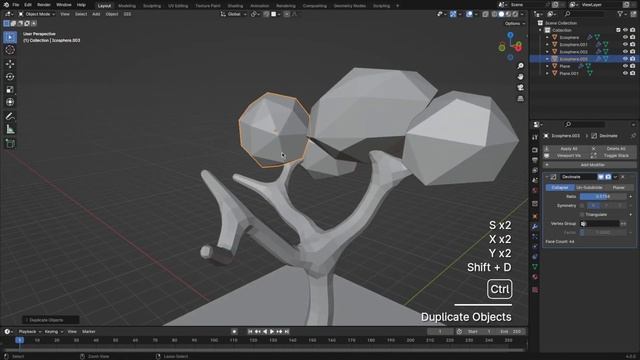This screenshot has width=640, height=360.
Task: Open the outliner filter dropdown
Action: [622, 14]
